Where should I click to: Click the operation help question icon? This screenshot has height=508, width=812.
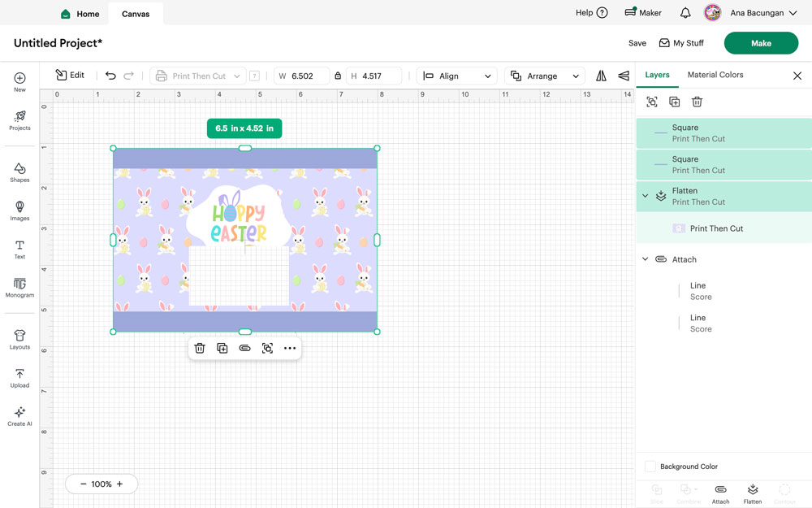pos(254,76)
